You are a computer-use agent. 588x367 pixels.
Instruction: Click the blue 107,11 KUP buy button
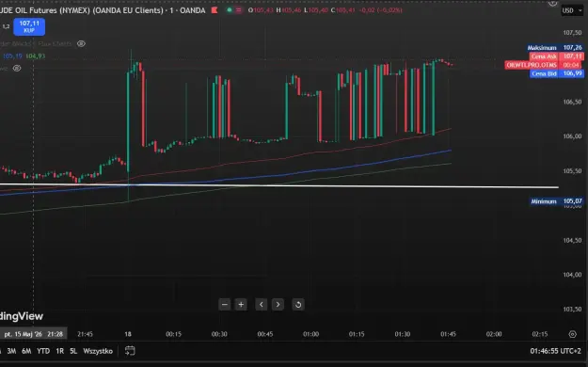[29, 26]
